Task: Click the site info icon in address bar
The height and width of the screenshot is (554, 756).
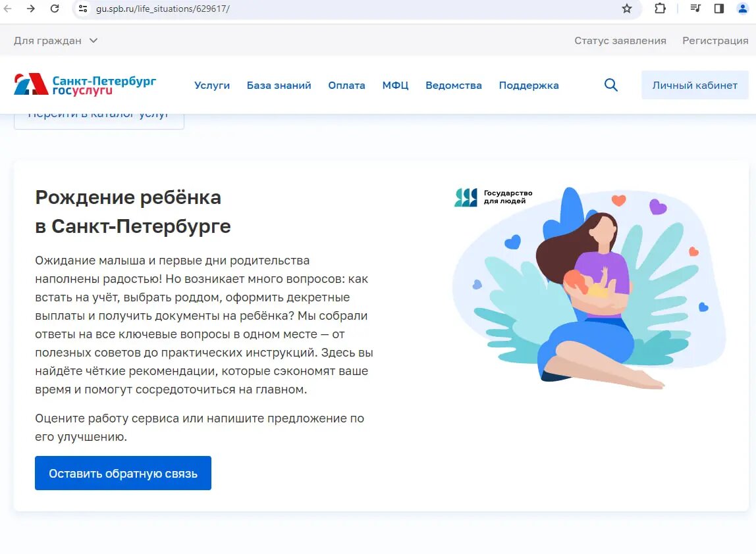Action: tap(83, 9)
